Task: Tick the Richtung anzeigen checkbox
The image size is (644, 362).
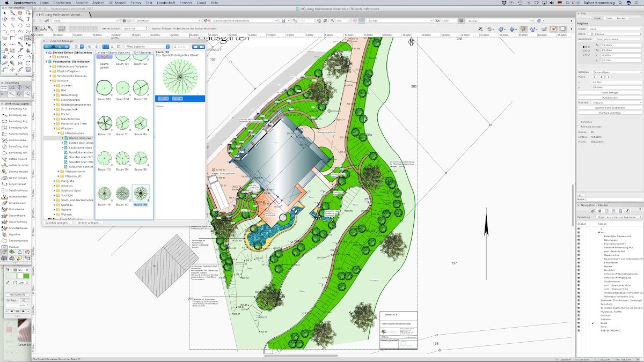Action: [580, 127]
